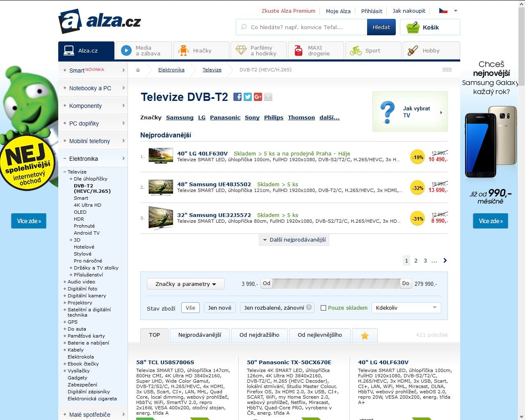Open 4K Ultra HD subcategory
Screen dimensions: 525x420
pyautogui.click(x=87, y=205)
